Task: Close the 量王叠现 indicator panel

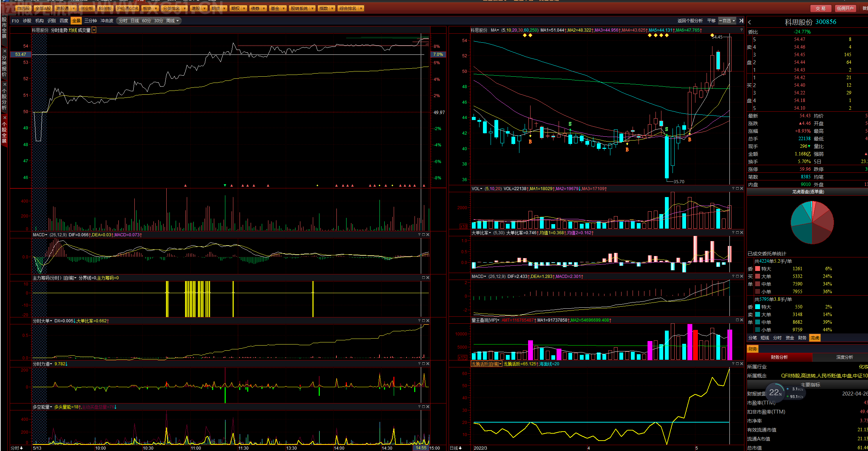Action: pos(742,320)
